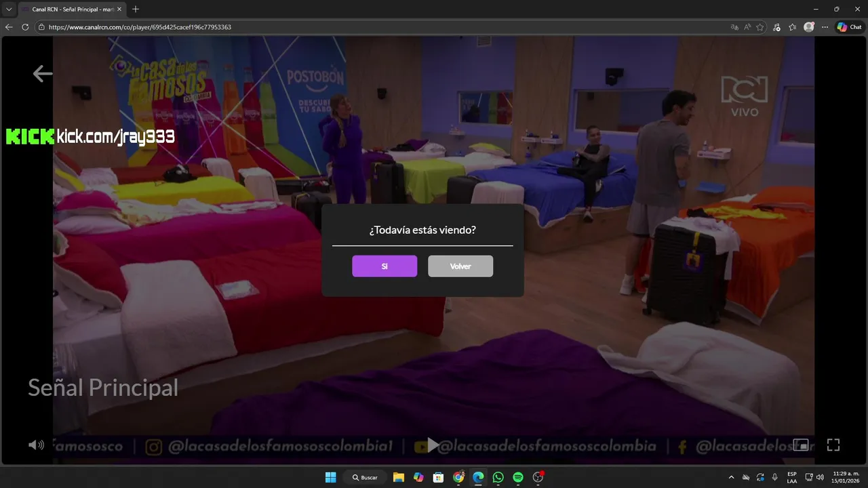Open the Favorites list panel
Image resolution: width=868 pixels, height=488 pixels.
click(x=793, y=27)
